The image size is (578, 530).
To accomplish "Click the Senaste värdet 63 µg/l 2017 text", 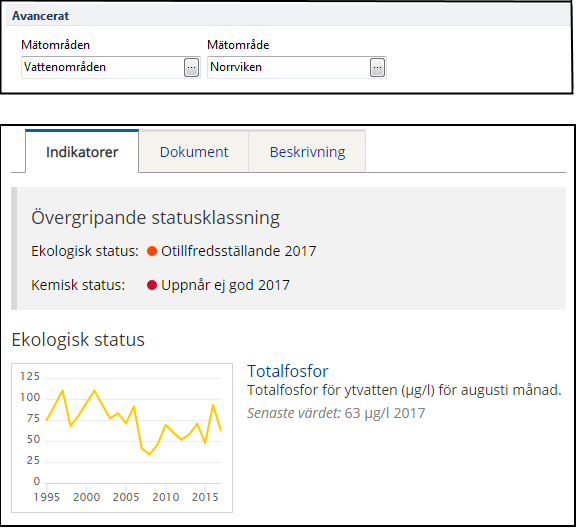I will pyautogui.click(x=336, y=413).
